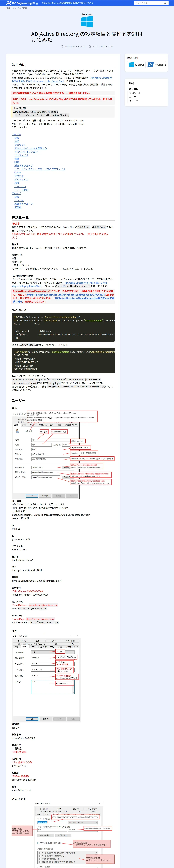Click the large Windows logo above the title
The width and height of the screenshot is (174, 868).
tap(87, 22)
